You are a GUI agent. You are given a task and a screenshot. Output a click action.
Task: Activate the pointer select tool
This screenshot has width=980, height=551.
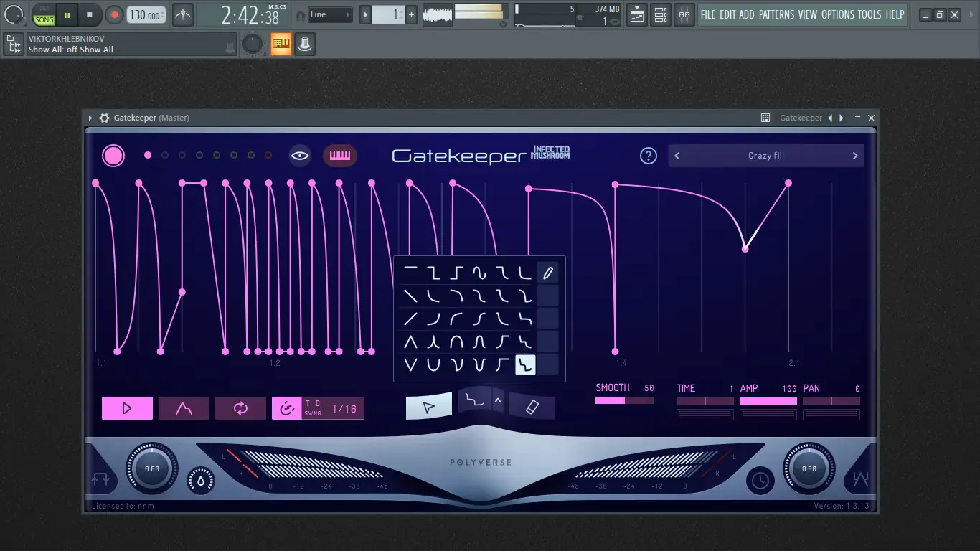pyautogui.click(x=429, y=408)
